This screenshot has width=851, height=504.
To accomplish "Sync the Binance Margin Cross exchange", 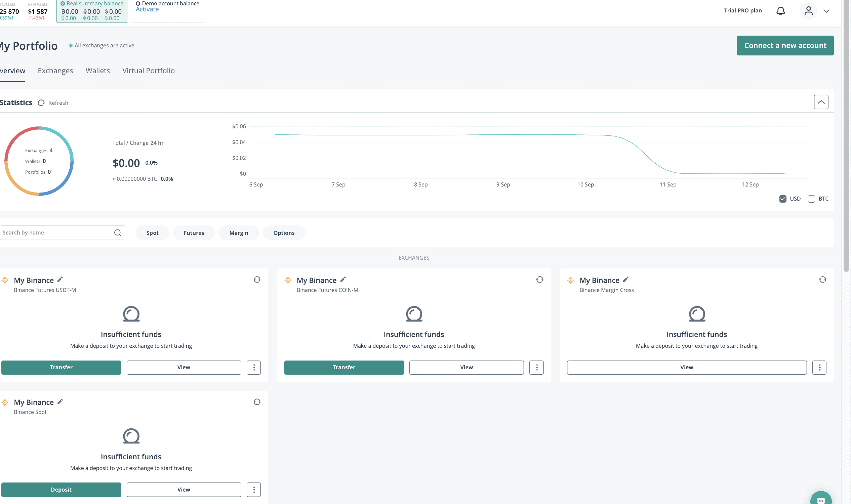I will [x=822, y=280].
